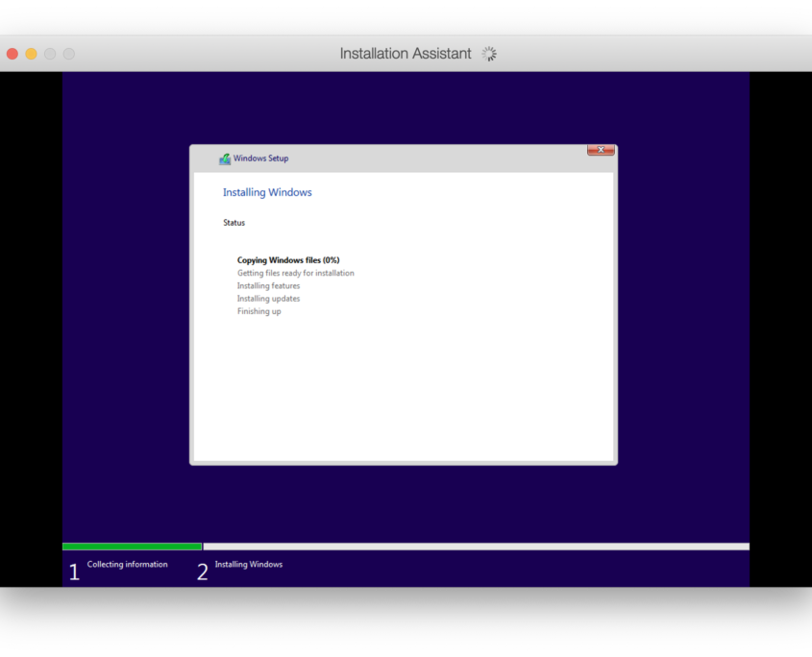Screen dimensions: 812x657
Task: Select the "Collecting information" step label
Action: click(127, 564)
